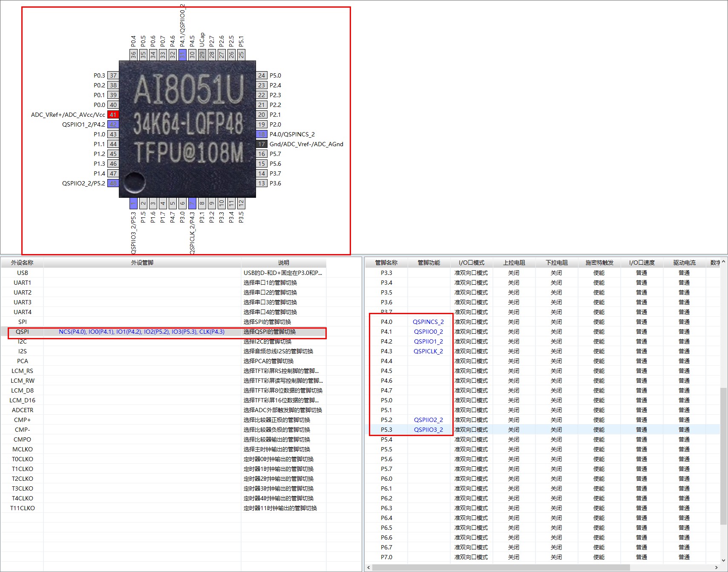Select the P6.7 row in pin table
The image size is (728, 572).
(543, 547)
